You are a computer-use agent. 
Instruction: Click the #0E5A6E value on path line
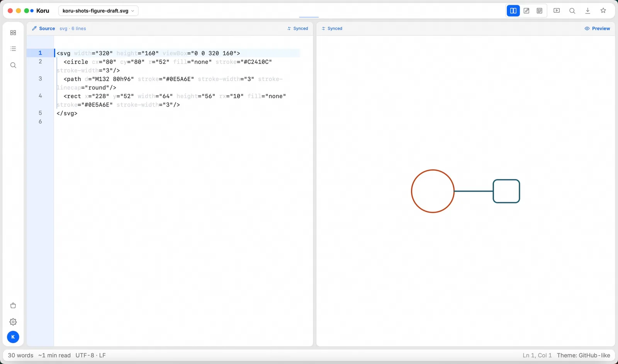[178, 79]
